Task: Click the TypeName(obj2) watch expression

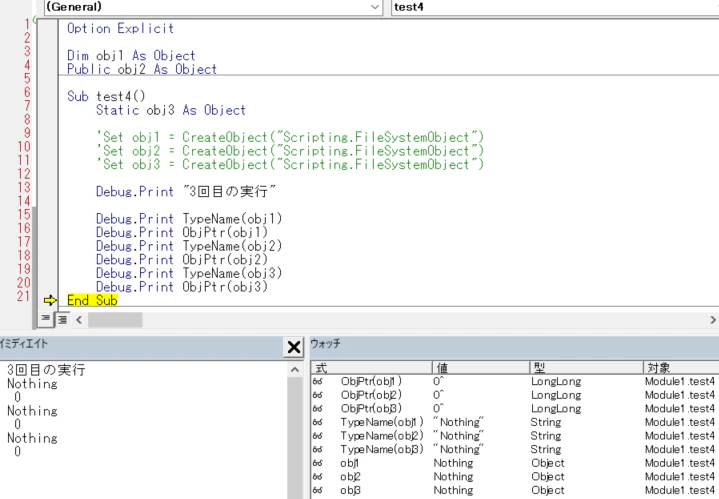Action: tap(382, 436)
